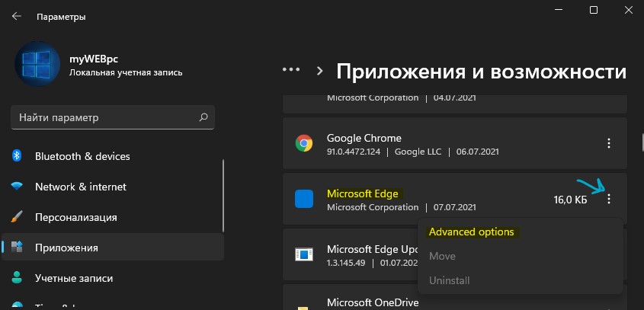Screen dimensions: 644x310
Task: Go back using the arrow beside Параметры
Action: [x=17, y=17]
